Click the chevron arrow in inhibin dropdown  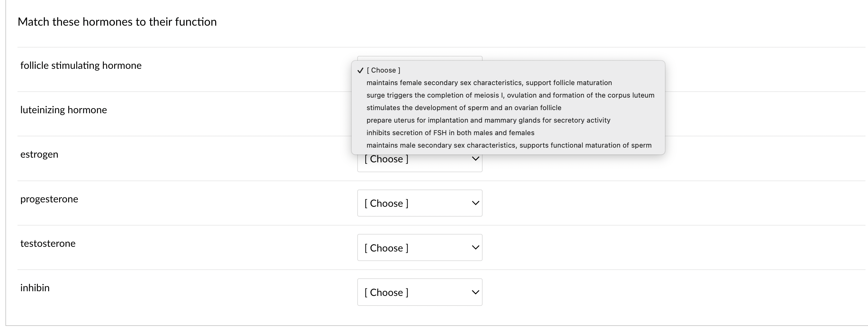475,292
